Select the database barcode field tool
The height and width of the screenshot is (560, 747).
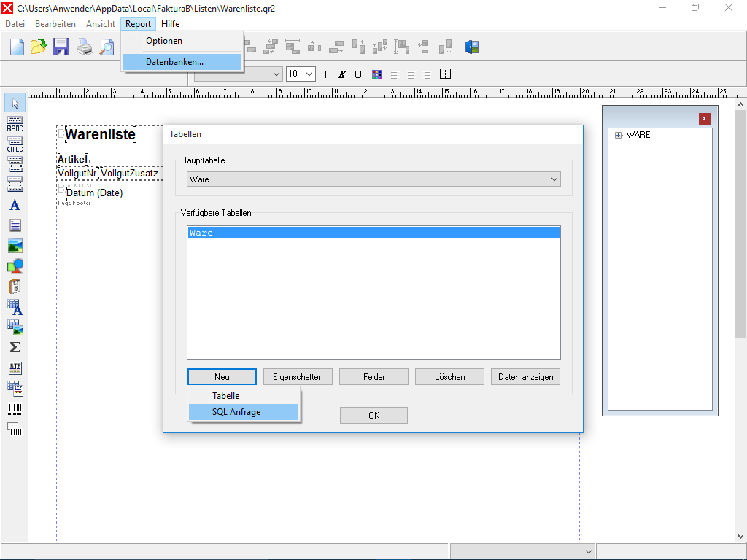coord(15,429)
